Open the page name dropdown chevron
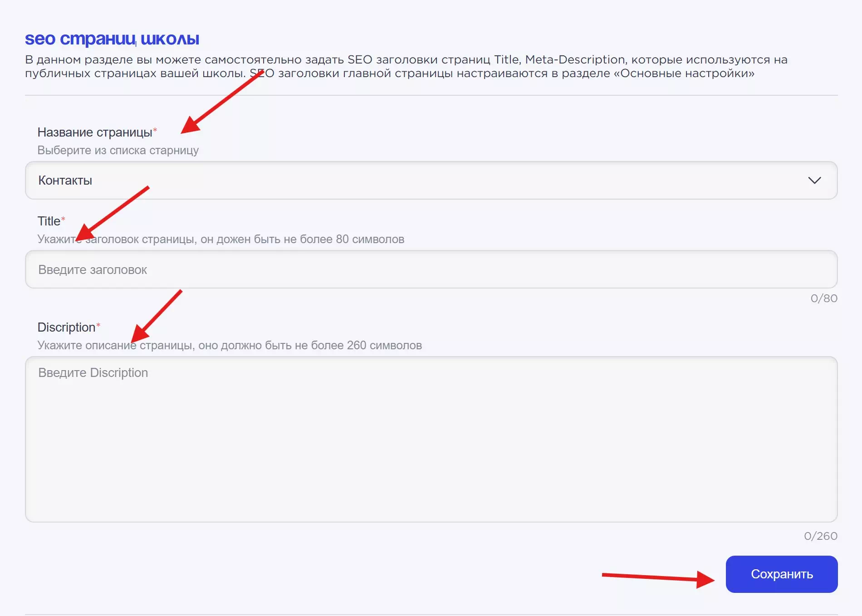The width and height of the screenshot is (862, 616). tap(814, 181)
